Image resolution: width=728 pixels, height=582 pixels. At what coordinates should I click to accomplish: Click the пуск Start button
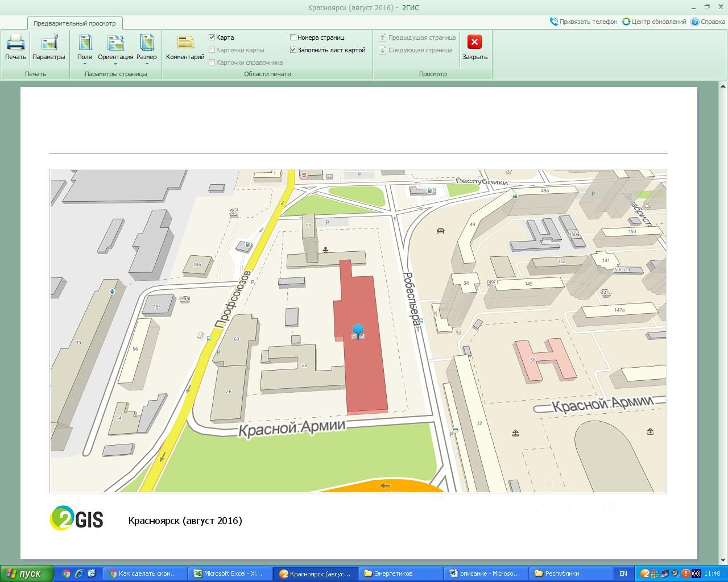[x=27, y=573]
